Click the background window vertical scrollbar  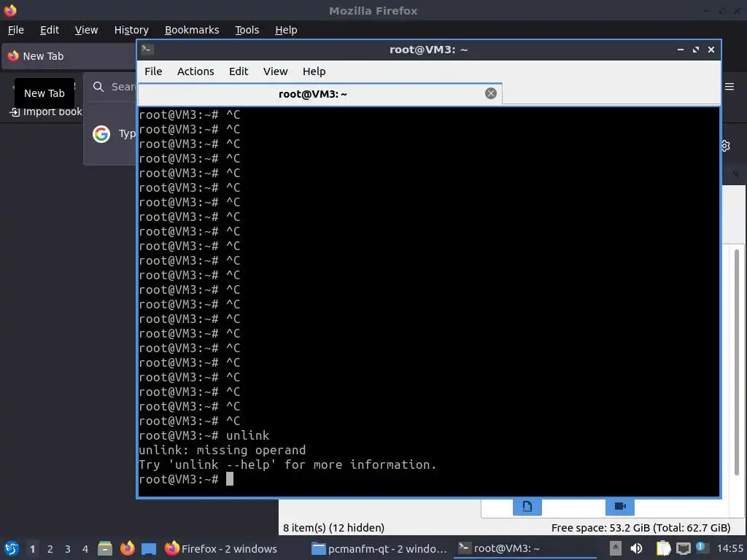[x=737, y=362]
